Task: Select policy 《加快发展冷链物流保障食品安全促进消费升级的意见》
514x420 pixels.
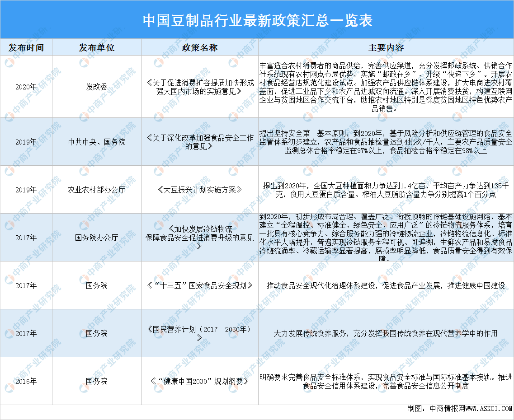Action: click(200, 238)
